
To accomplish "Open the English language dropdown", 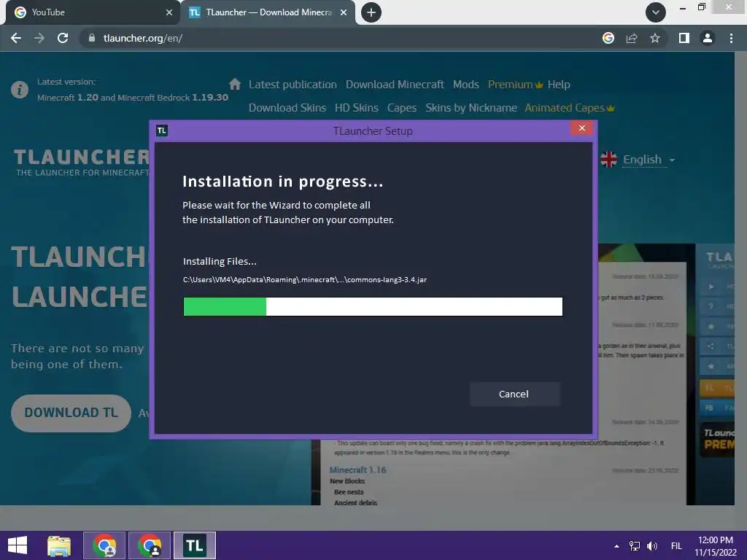I will 649,160.
